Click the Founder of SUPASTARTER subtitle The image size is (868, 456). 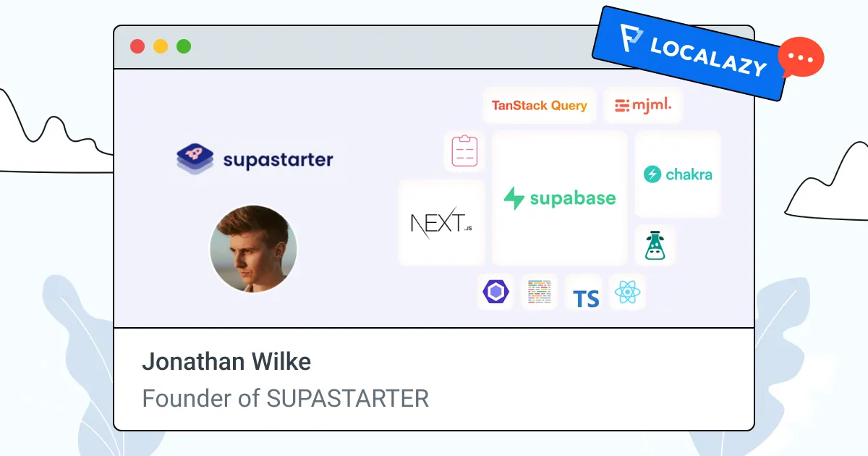(x=285, y=398)
